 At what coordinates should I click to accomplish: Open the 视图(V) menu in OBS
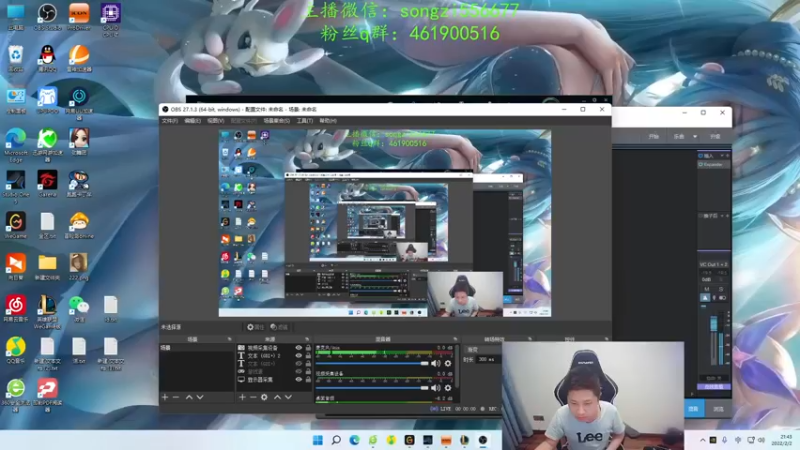(x=215, y=121)
